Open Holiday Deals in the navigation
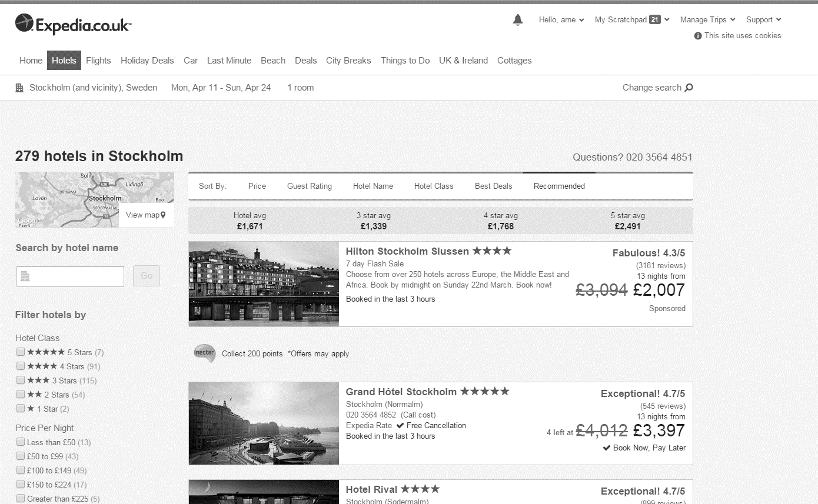818x504 pixels. click(147, 61)
